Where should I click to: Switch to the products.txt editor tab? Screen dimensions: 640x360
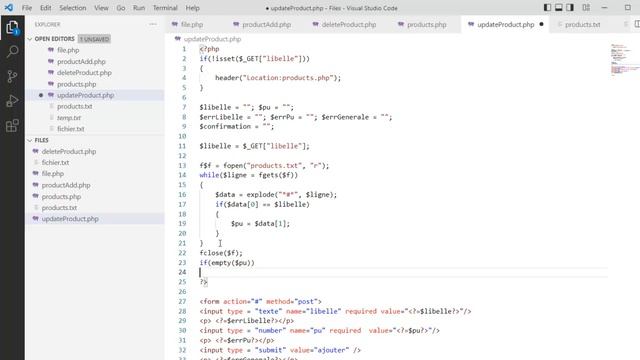[582, 24]
